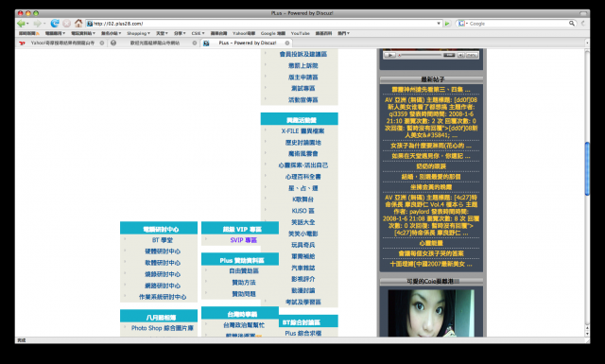
Task: Open the SVIP 專區 forum link
Action: point(244,240)
